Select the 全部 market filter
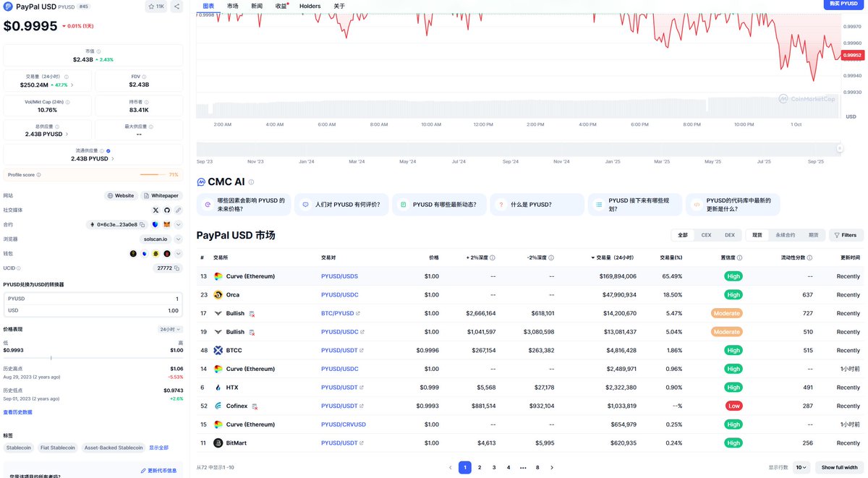Viewport: 868px width, 478px height. (x=683, y=235)
